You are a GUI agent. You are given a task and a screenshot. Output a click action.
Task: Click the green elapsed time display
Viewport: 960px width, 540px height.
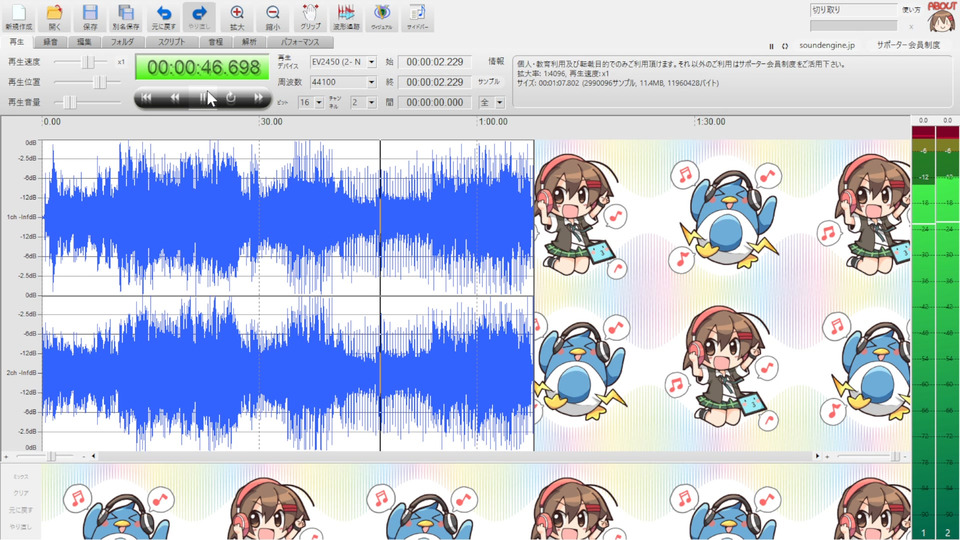(202, 67)
